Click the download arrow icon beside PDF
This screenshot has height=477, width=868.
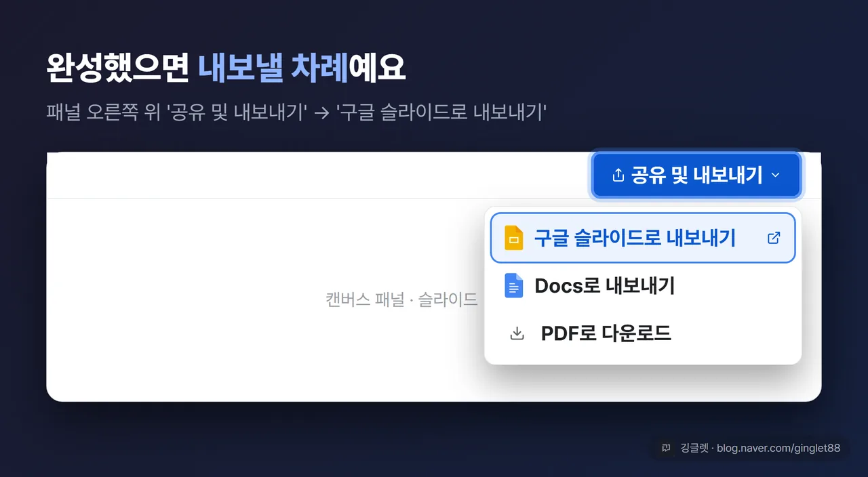point(517,333)
